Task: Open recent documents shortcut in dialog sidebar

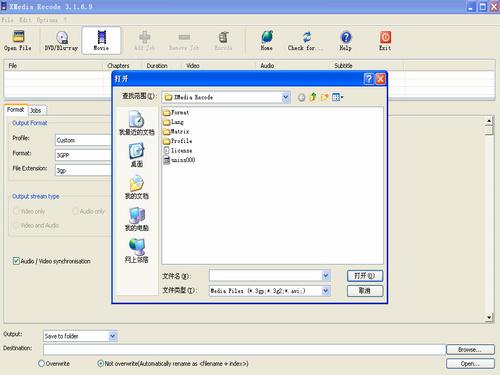Action: (x=137, y=123)
